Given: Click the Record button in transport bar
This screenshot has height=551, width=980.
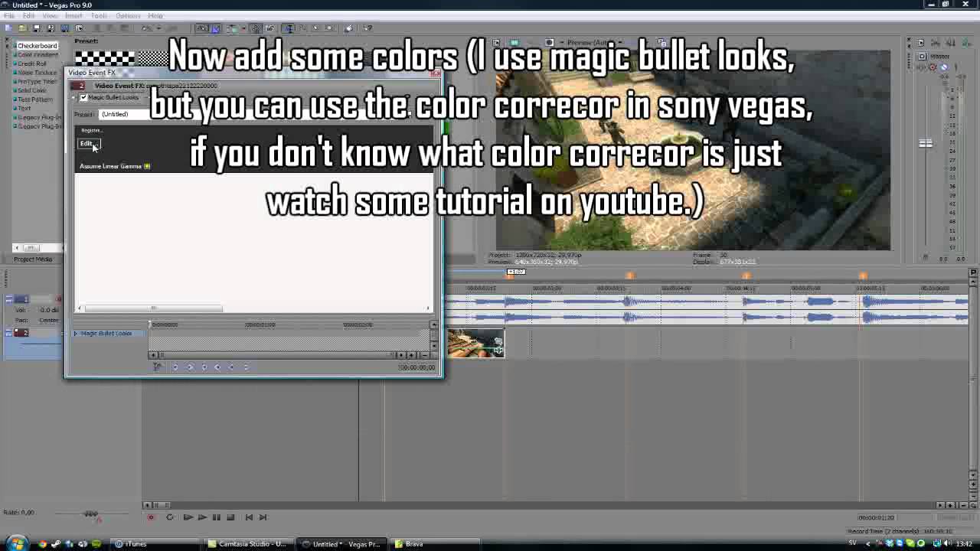Looking at the screenshot, I should (x=151, y=517).
